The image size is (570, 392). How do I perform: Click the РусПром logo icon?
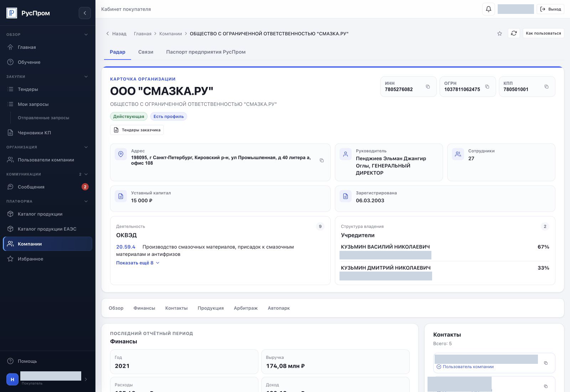[12, 13]
